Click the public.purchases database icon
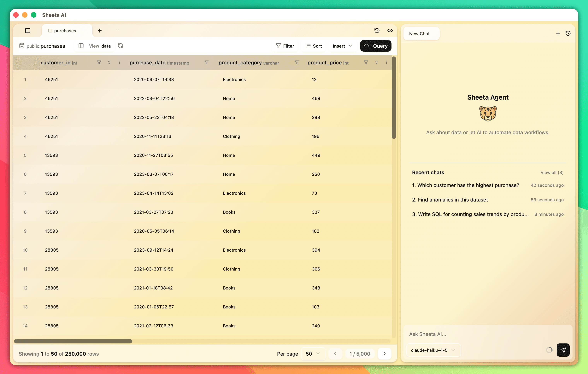Screen dimensions: 588x374 [x=21, y=46]
